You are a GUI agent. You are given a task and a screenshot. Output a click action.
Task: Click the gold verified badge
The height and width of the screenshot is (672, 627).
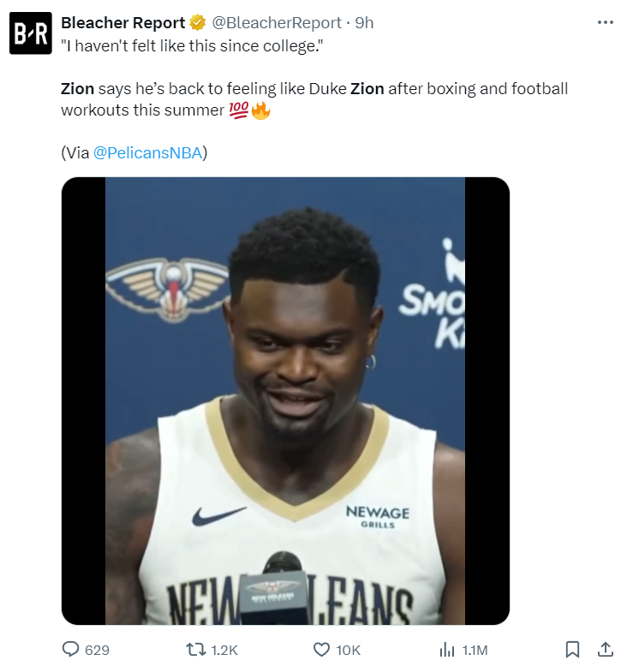(x=197, y=23)
